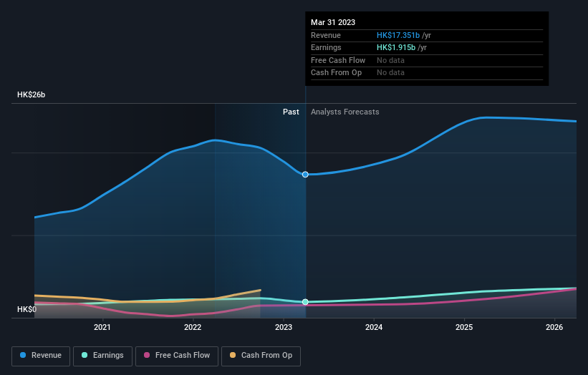Select the revenue data point at Mar 2023
The image size is (588, 375).
click(x=305, y=175)
